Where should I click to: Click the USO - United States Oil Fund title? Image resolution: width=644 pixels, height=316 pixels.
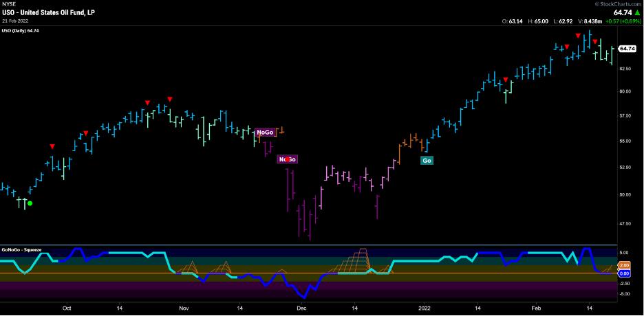pyautogui.click(x=48, y=12)
